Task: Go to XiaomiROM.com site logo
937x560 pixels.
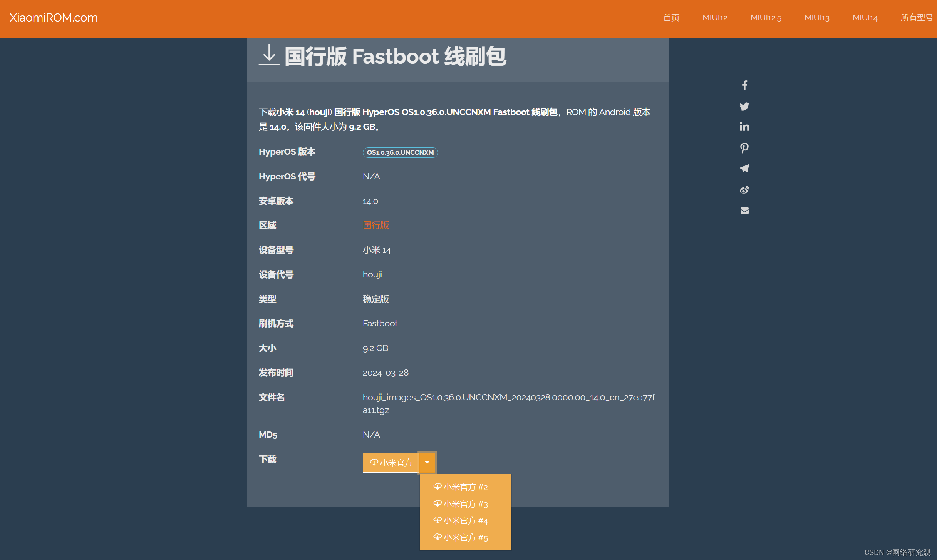Action: (x=54, y=18)
